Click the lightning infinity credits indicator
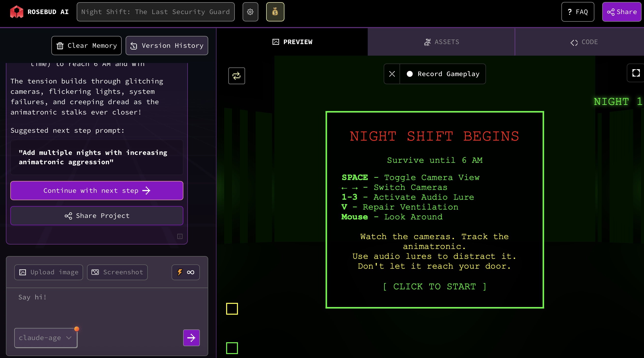This screenshot has width=644, height=358. click(x=186, y=272)
